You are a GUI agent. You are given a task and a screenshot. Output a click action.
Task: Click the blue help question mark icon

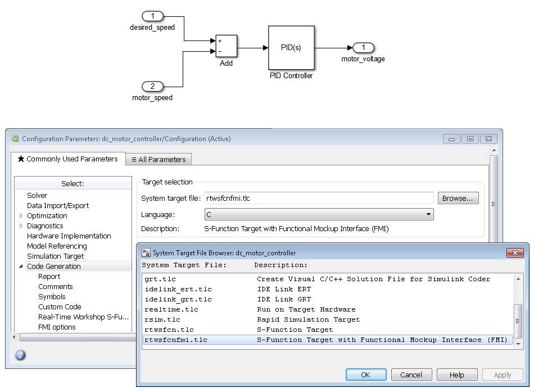tap(20, 355)
